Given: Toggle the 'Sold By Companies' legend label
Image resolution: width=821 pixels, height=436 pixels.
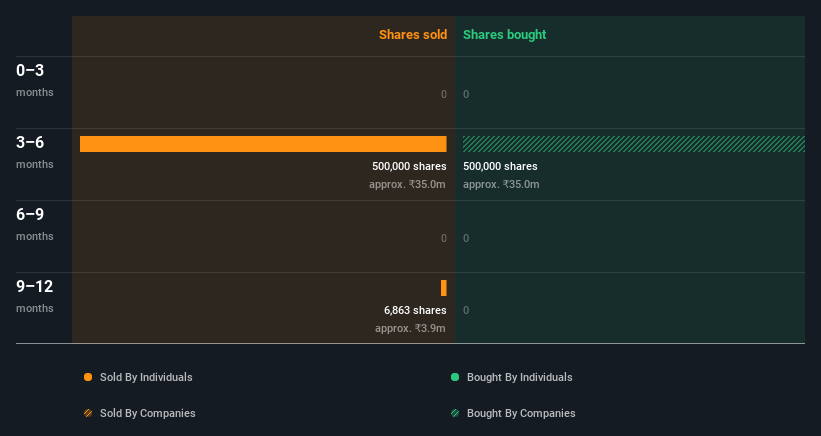Looking at the screenshot, I should point(148,413).
